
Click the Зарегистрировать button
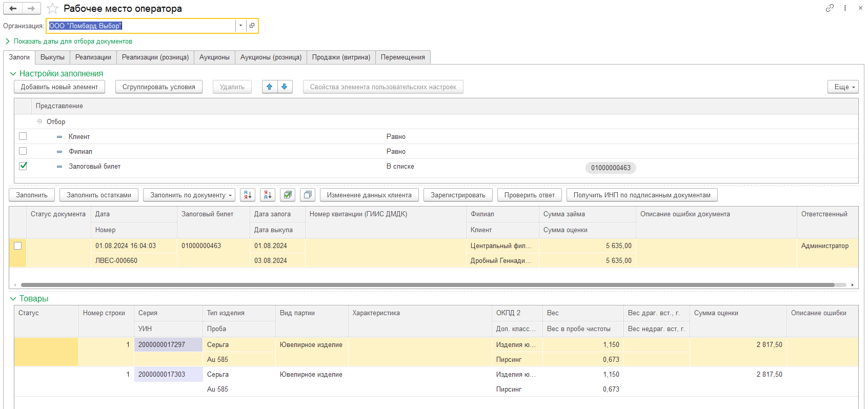coord(458,195)
